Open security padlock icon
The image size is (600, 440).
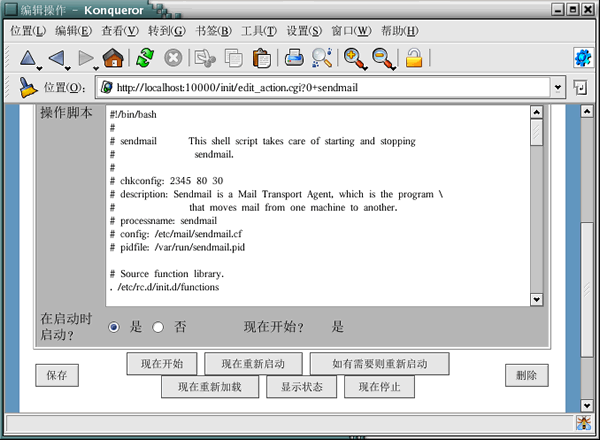pyautogui.click(x=414, y=59)
